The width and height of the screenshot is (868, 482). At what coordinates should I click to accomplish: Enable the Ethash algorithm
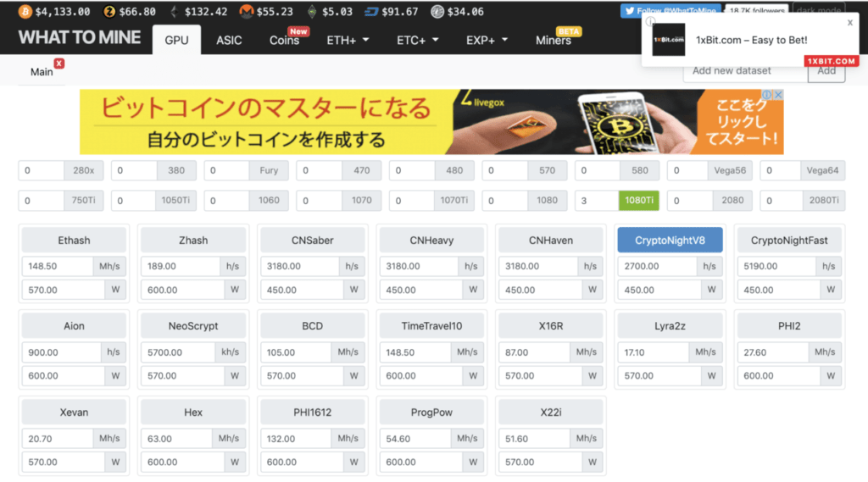coord(74,241)
